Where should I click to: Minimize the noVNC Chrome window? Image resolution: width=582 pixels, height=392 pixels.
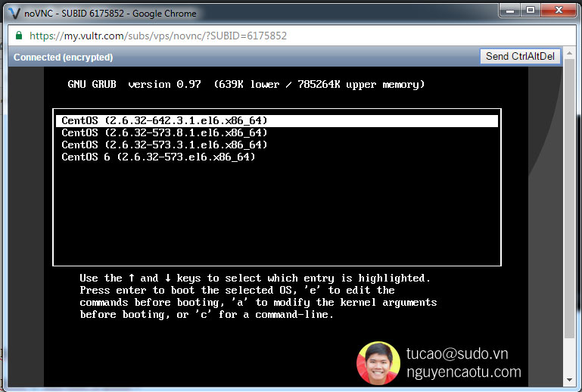tap(509, 11)
